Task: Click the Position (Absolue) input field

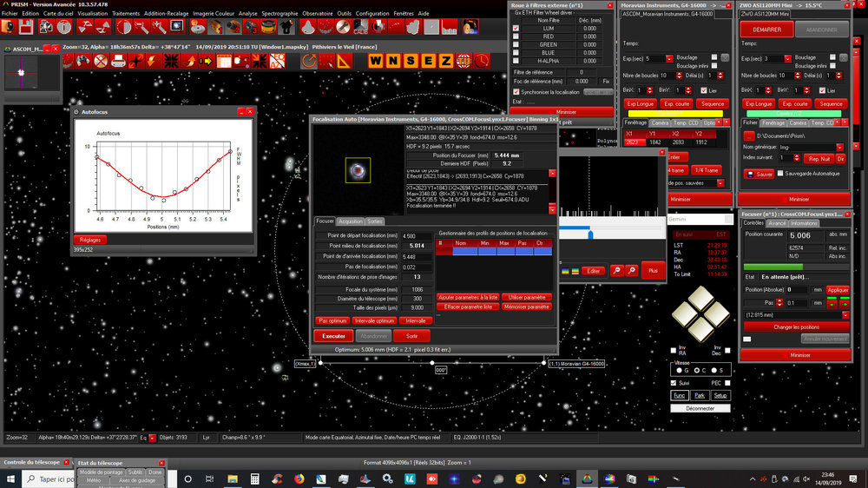Action: [x=798, y=290]
